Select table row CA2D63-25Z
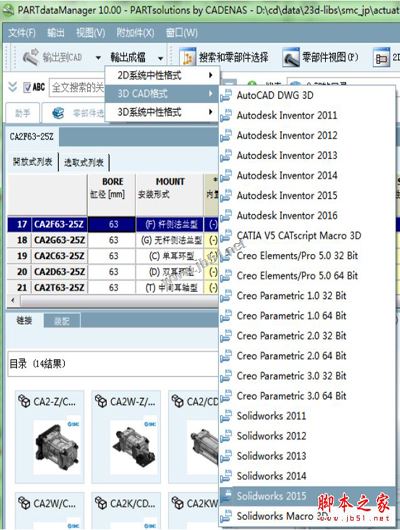Viewport: 400px width, 530px height. pos(113,272)
